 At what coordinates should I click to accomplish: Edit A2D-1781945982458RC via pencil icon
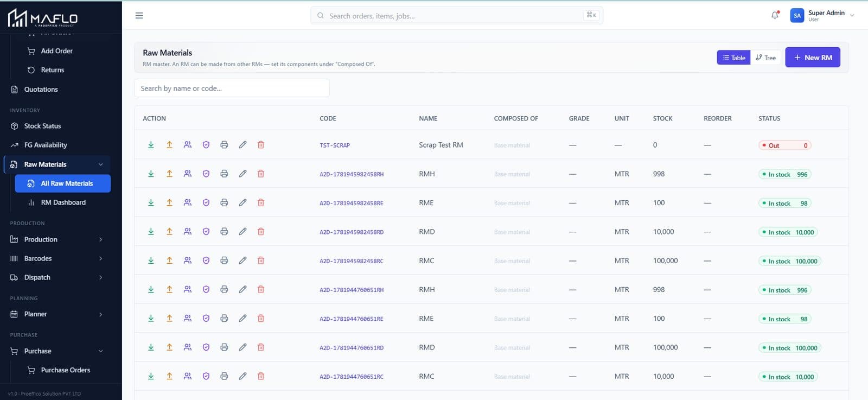click(242, 261)
